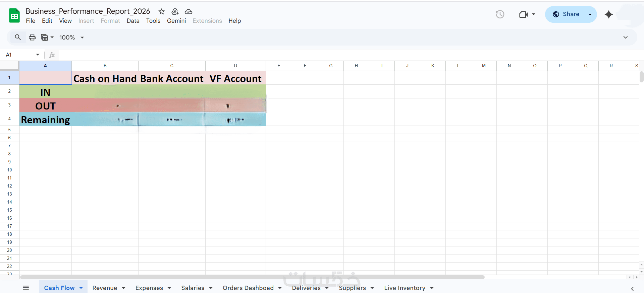Viewport: 644px width, 293px height.
Task: Open the Google Sheets home icon
Action: coord(14,16)
